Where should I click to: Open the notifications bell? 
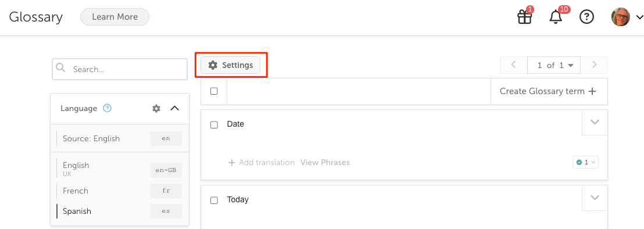pos(556,17)
